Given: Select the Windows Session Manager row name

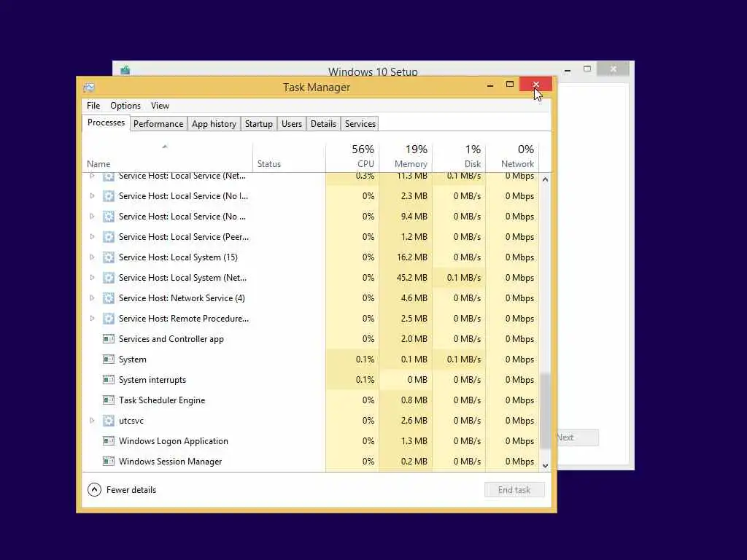Looking at the screenshot, I should 170,462.
